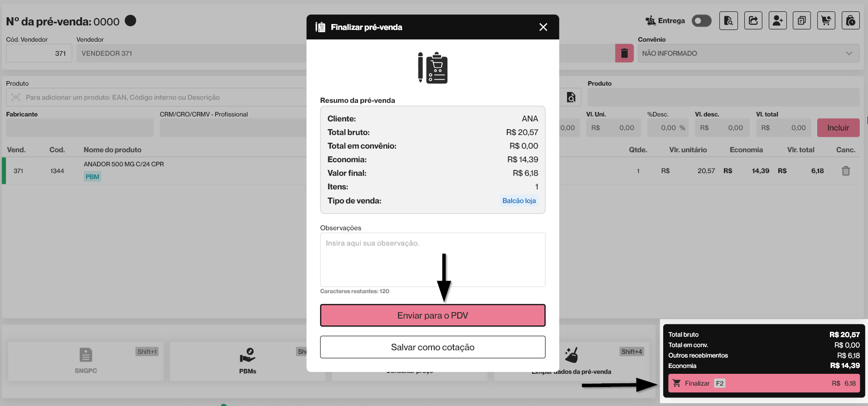868x406 pixels.
Task: Click the Vl. desc. field
Action: tap(722, 128)
